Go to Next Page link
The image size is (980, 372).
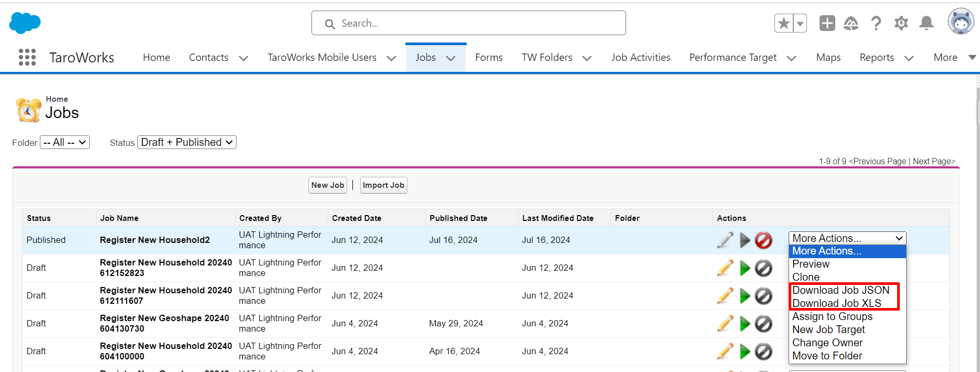click(x=933, y=161)
